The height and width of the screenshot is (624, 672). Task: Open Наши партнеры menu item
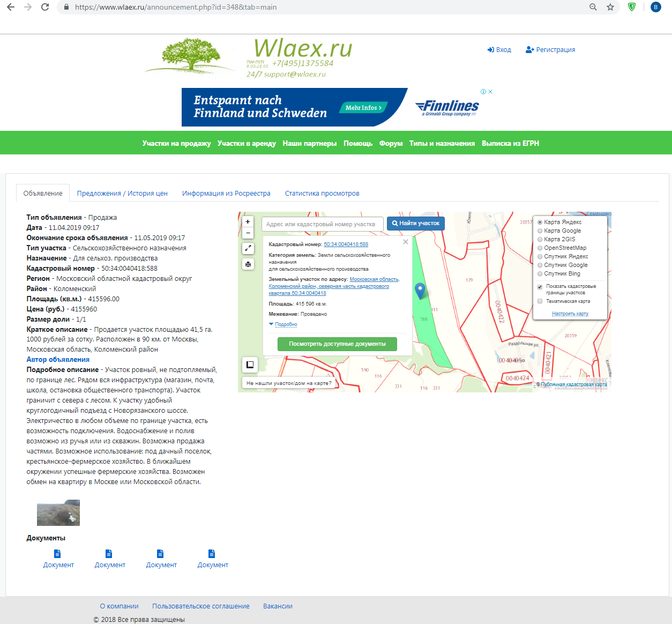(x=310, y=143)
